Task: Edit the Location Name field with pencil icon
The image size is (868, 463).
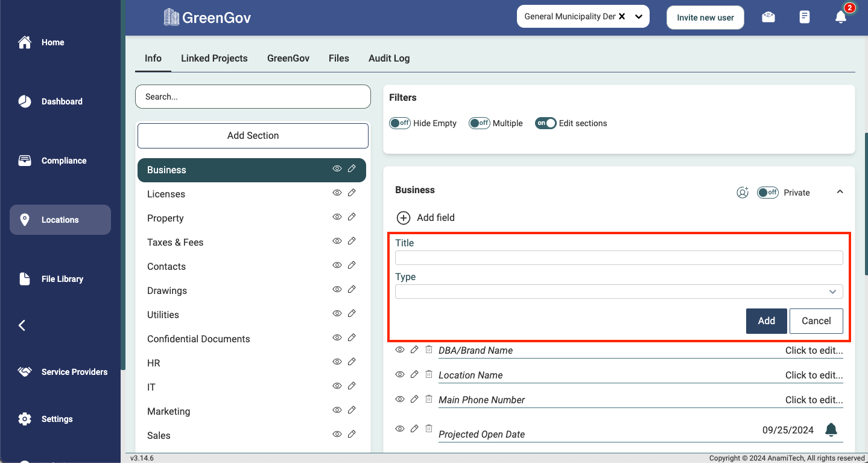Action: (x=414, y=374)
